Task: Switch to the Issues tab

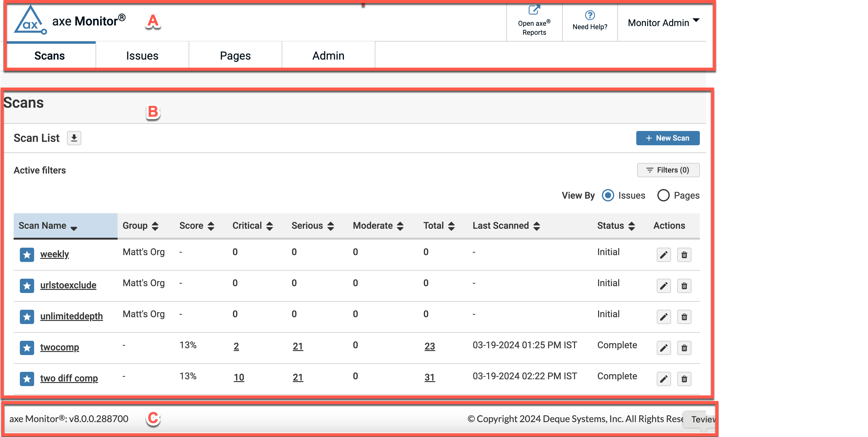Action: coord(142,56)
